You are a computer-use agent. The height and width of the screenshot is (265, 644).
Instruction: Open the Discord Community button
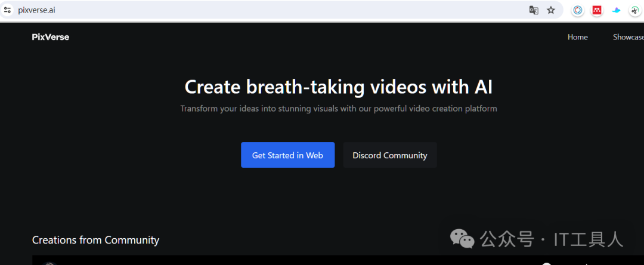click(x=390, y=155)
